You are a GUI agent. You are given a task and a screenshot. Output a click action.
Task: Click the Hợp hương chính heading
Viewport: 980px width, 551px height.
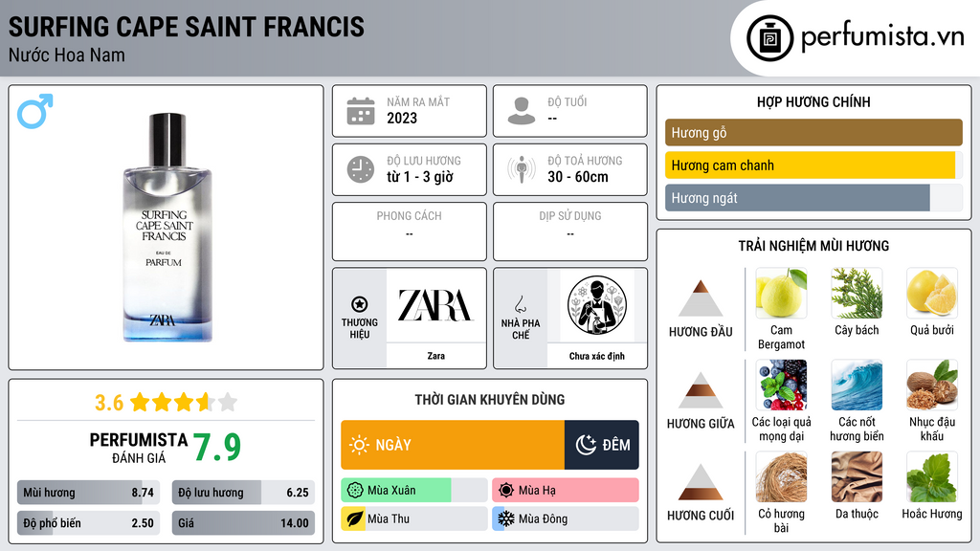coord(813,101)
